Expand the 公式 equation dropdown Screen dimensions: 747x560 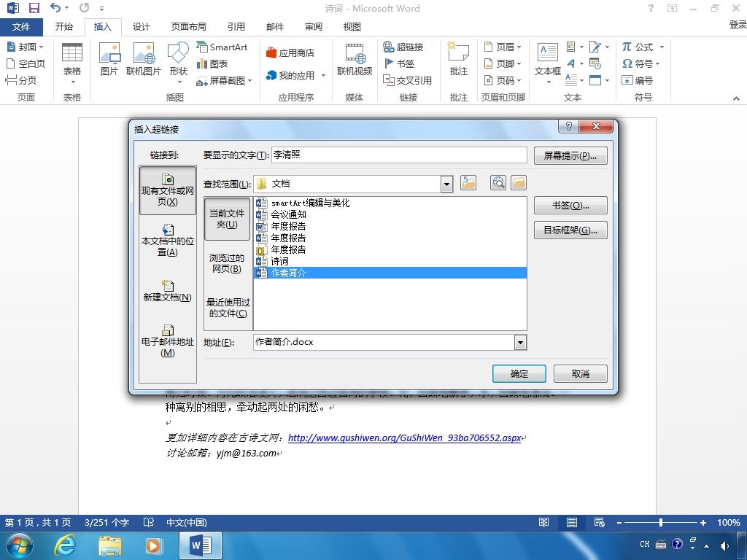pos(662,47)
